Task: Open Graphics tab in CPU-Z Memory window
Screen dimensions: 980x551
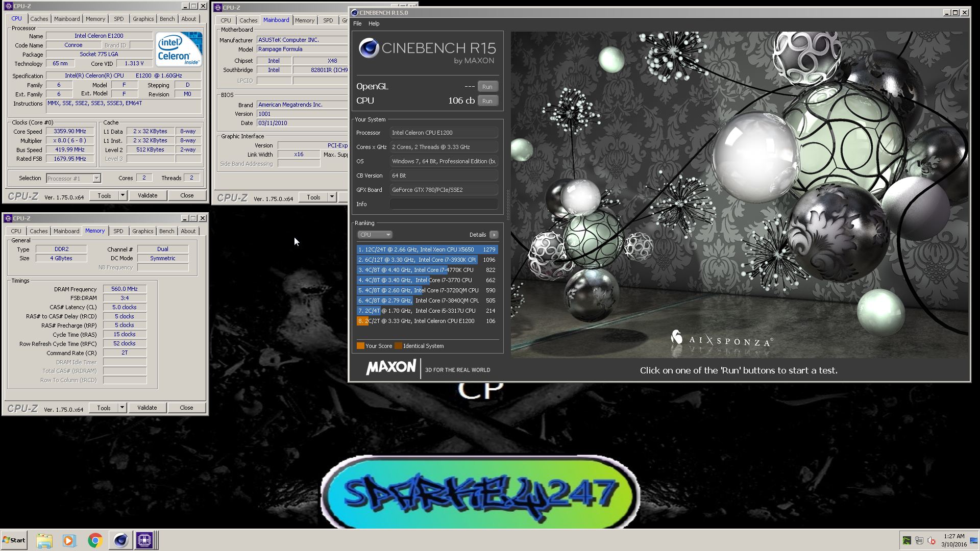Action: (143, 231)
